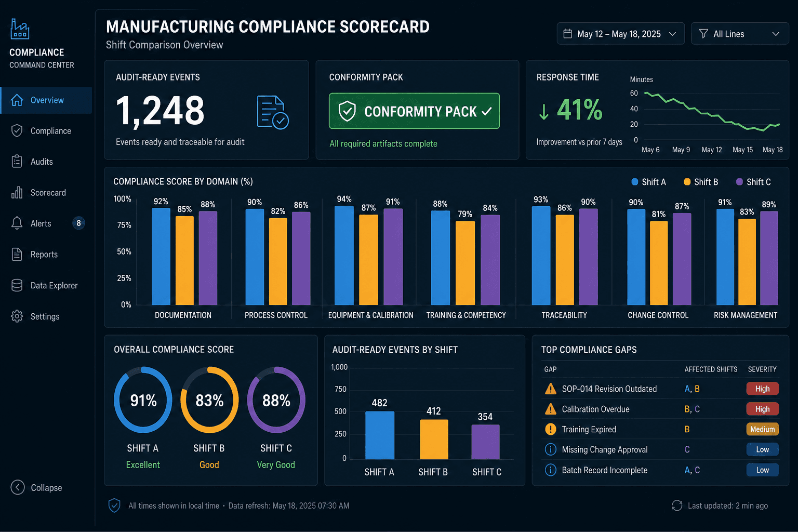Click Medium severity badge for Training Expired
798x532 pixels.
coord(762,429)
